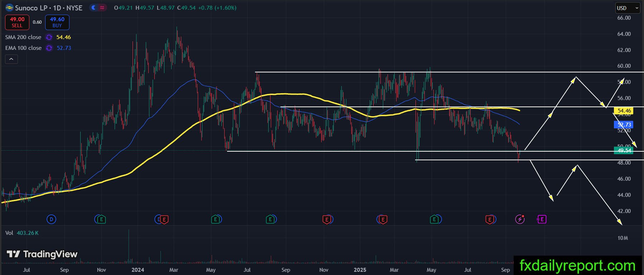Select the SMA 200 close legend label
The width and height of the screenshot is (644, 275).
click(23, 37)
